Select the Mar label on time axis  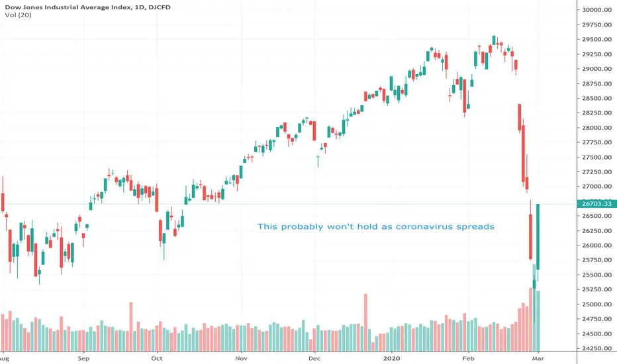(538, 358)
